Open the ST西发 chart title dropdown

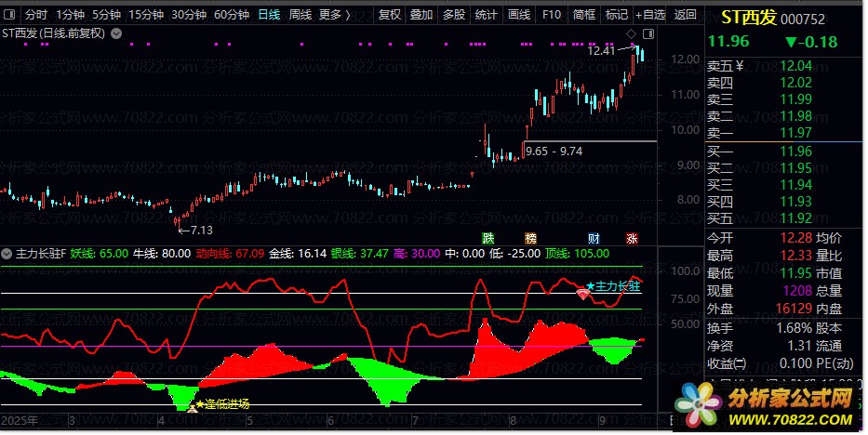click(116, 33)
